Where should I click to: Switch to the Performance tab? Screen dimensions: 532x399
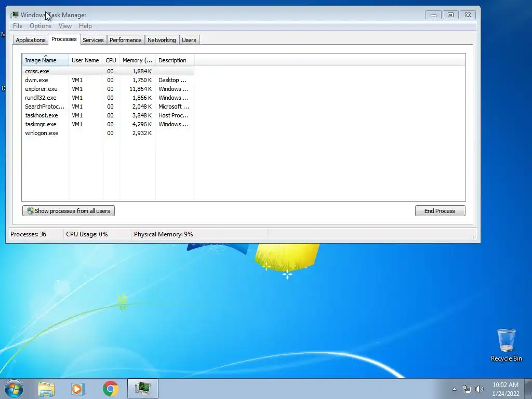[126, 40]
